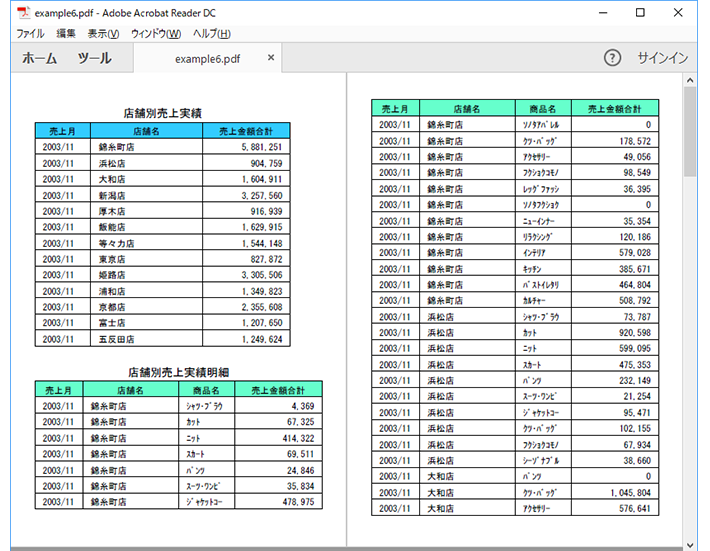Click the value 1,249,624
710x551 pixels.
(262, 339)
